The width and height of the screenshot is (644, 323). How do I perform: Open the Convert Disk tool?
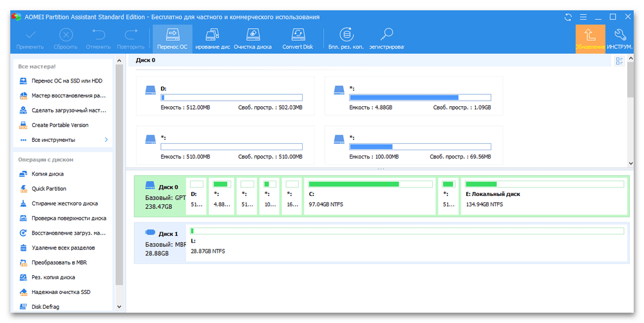(298, 39)
